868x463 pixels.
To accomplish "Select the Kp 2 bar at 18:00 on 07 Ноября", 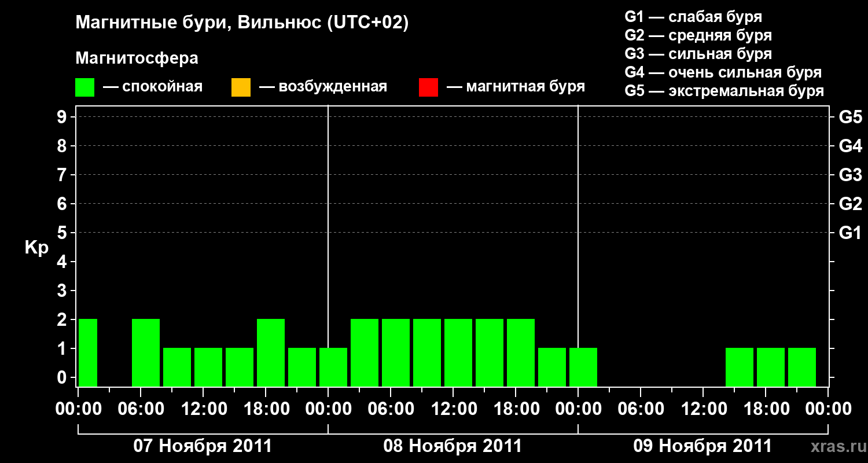I will click(x=271, y=353).
